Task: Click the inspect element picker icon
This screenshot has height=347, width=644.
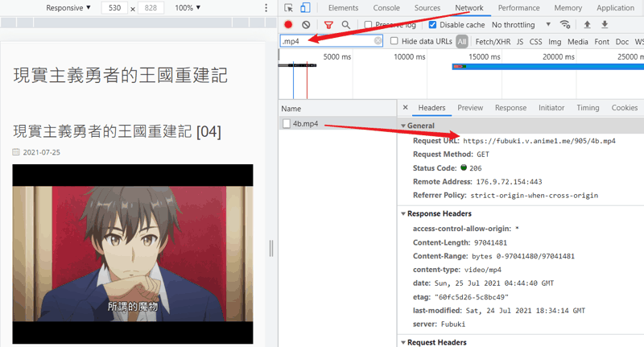Action: (x=289, y=8)
